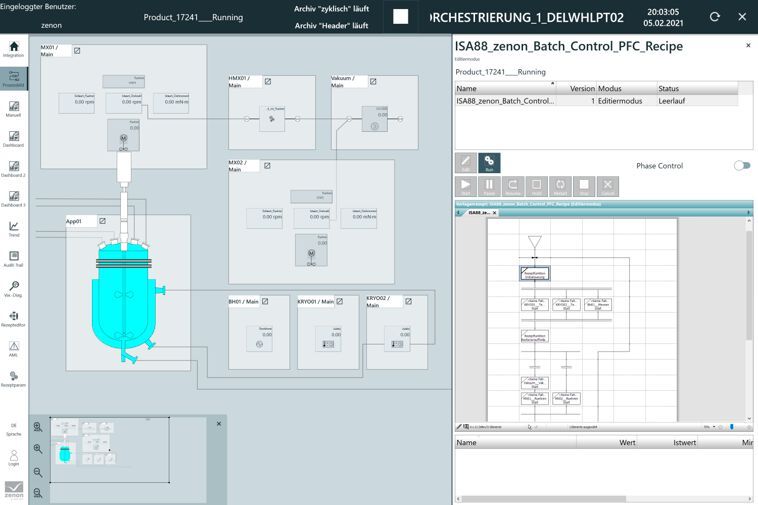Click the white stop square in header
The image size is (758, 505).
tap(400, 17)
